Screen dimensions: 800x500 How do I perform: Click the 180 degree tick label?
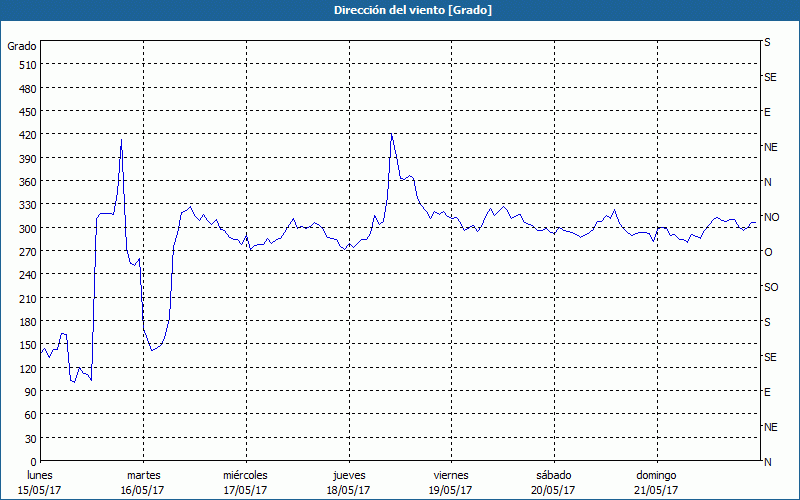pyautogui.click(x=27, y=322)
